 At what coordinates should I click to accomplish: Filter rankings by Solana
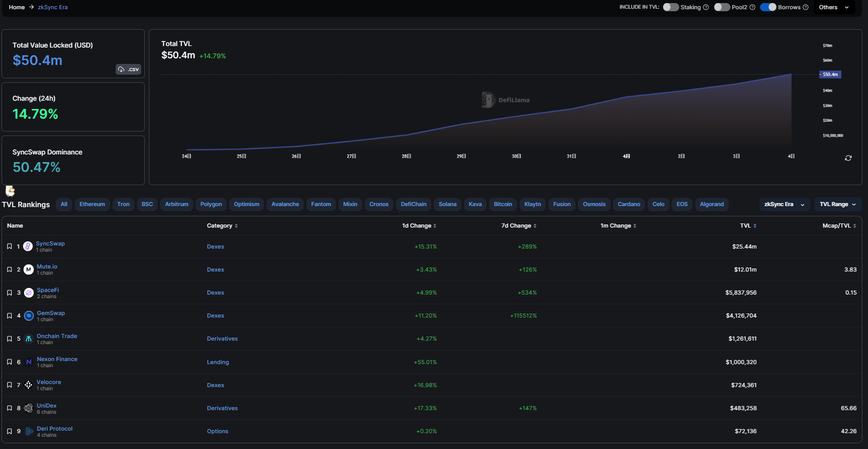coord(448,205)
